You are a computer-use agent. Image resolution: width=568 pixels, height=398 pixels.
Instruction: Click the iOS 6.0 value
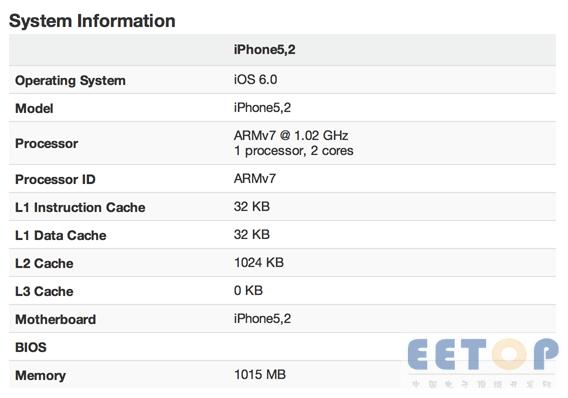pos(255,79)
